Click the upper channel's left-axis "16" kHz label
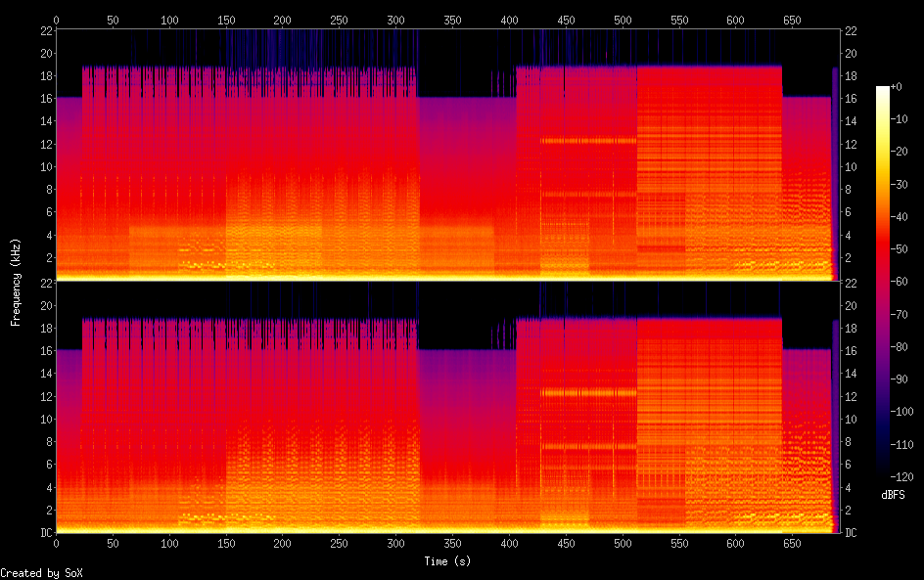 click(x=47, y=99)
